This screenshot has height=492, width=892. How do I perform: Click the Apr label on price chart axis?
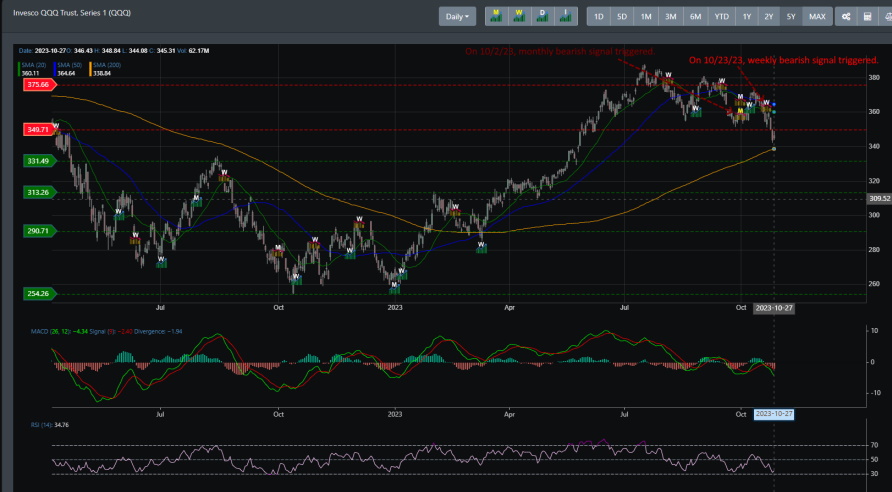point(509,308)
